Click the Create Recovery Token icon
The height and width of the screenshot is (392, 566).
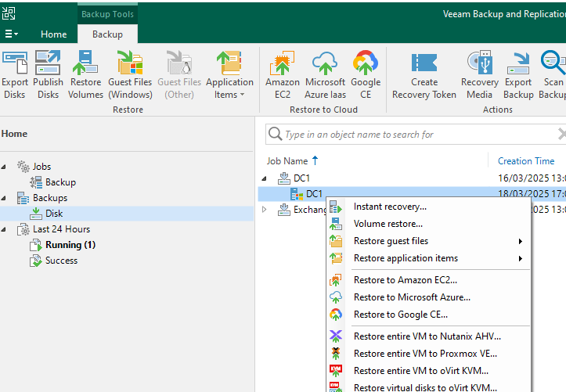click(424, 75)
